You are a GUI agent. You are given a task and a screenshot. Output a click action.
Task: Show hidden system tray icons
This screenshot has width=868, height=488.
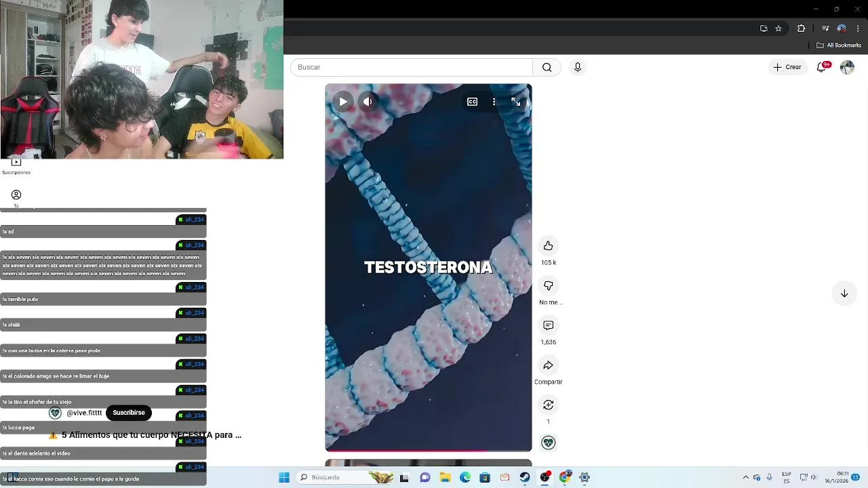click(746, 477)
